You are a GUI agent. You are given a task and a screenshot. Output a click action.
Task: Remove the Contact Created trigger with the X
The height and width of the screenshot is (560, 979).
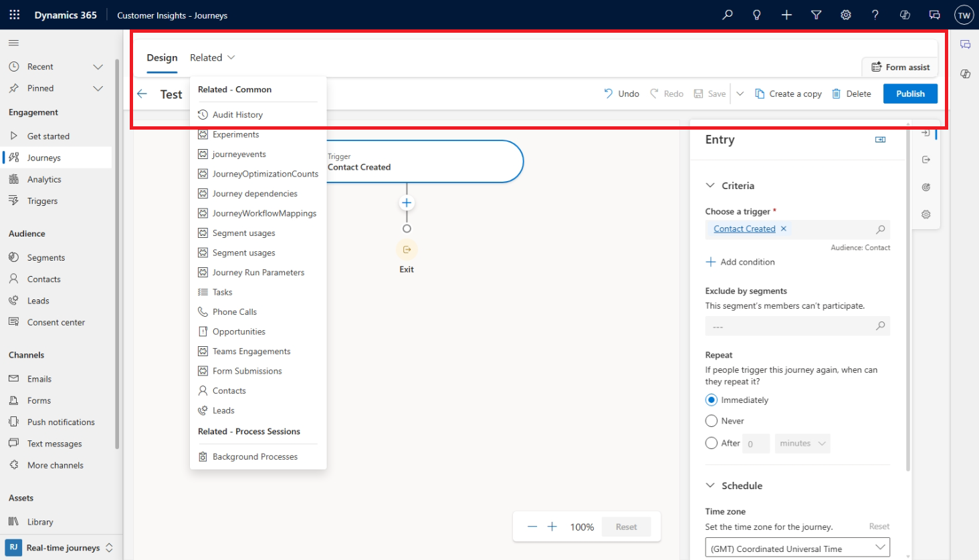click(784, 229)
